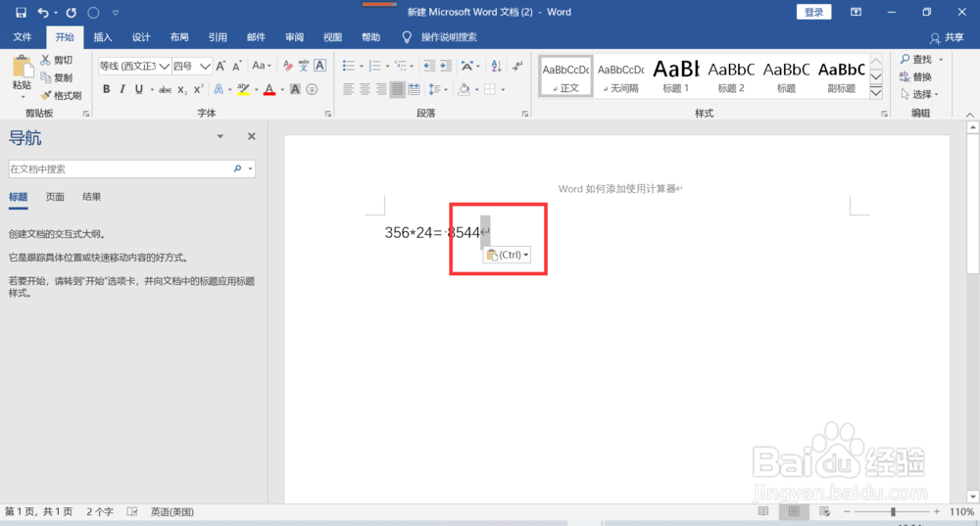The width and height of the screenshot is (980, 526).
Task: Click 操作说明搜索 tell me box
Action: pyautogui.click(x=449, y=37)
